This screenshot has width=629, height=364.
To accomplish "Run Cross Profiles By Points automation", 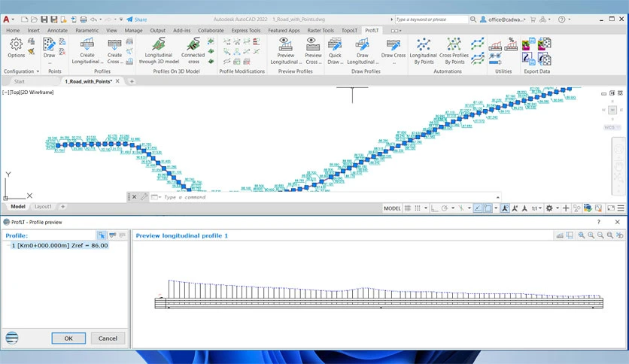I will (x=454, y=51).
